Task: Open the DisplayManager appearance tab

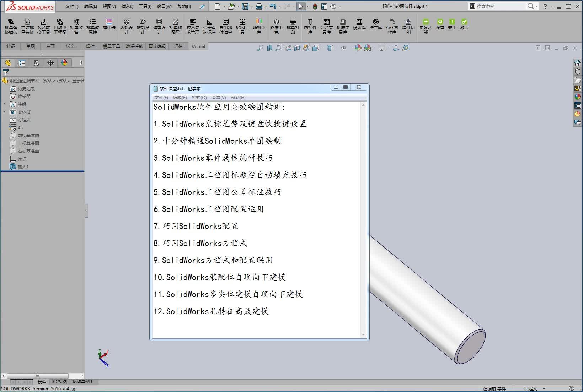Action: [65, 63]
